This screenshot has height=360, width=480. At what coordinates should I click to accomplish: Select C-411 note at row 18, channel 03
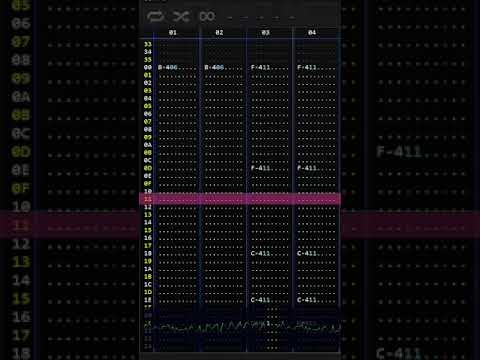pyautogui.click(x=260, y=253)
